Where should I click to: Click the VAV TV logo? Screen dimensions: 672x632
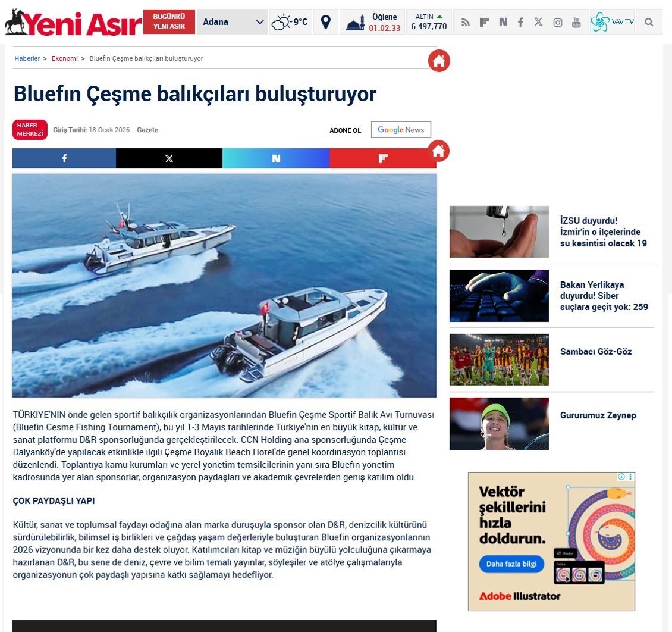click(x=612, y=22)
